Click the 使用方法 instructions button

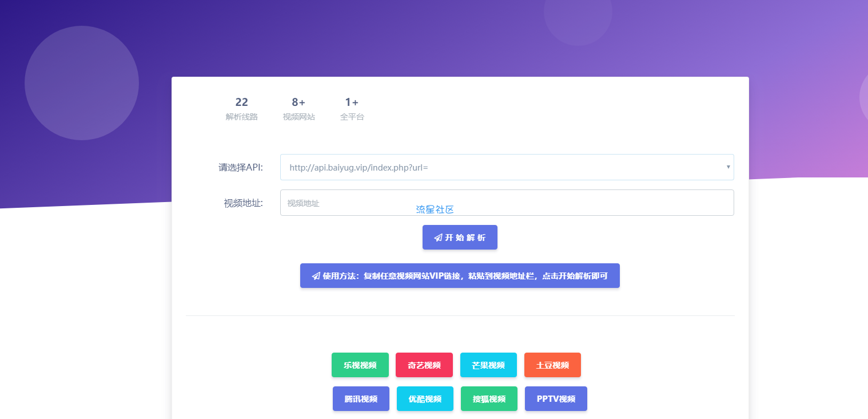pos(460,276)
